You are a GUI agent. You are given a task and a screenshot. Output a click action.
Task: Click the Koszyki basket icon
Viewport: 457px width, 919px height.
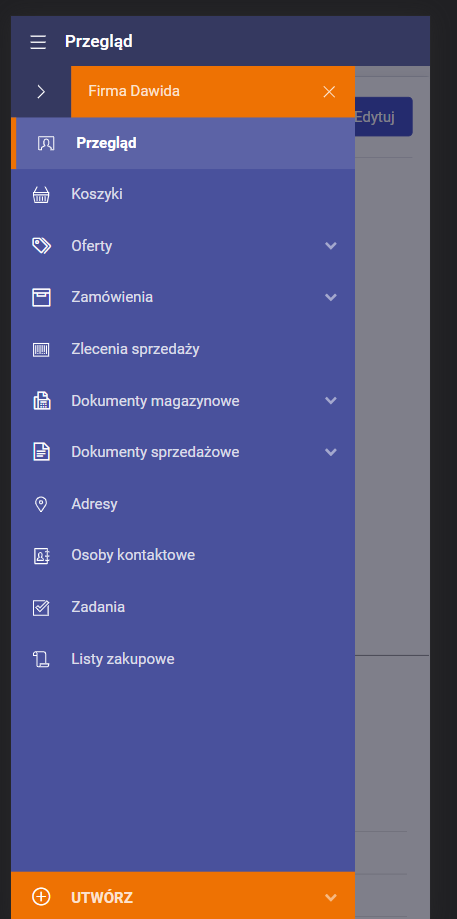coord(41,195)
